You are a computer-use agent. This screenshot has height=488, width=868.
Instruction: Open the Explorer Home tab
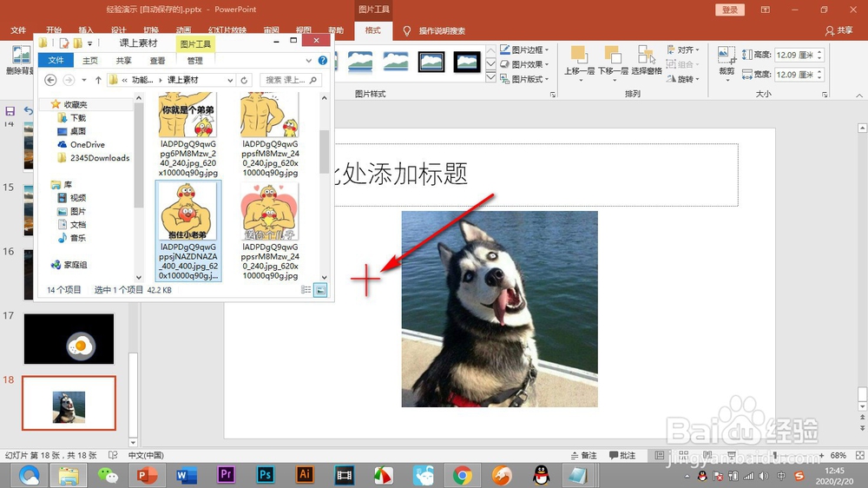click(x=89, y=61)
